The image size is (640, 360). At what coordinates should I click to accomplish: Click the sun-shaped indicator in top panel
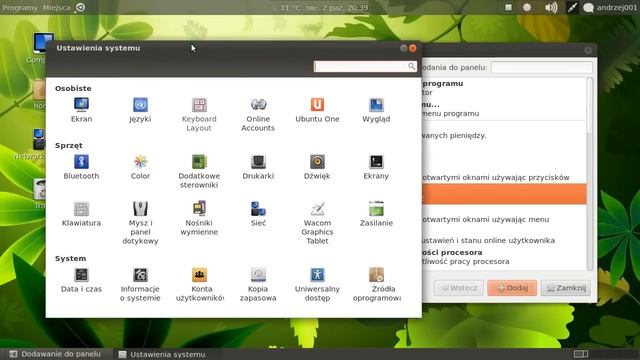[527, 7]
